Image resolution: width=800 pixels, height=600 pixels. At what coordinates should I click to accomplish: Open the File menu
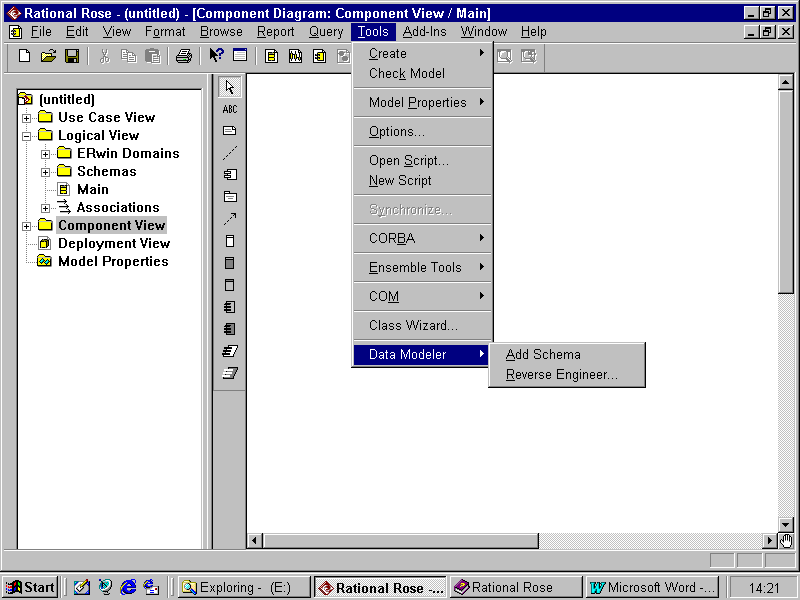(41, 32)
